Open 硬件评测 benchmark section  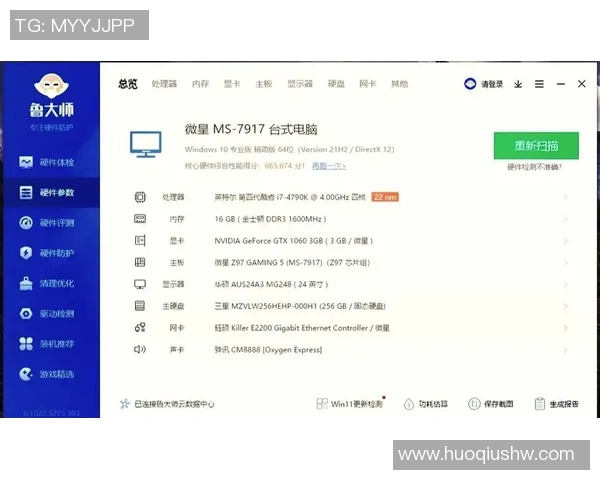[46, 223]
